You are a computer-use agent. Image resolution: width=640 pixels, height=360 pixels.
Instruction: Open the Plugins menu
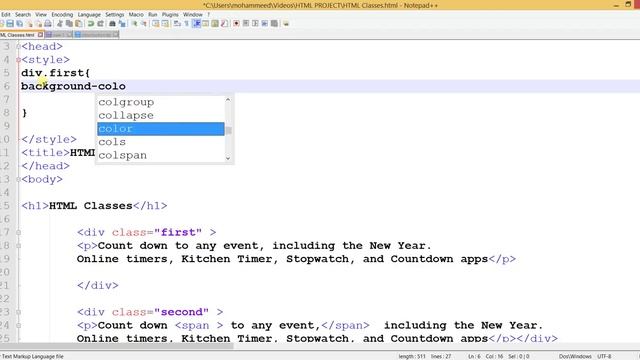coord(170,14)
